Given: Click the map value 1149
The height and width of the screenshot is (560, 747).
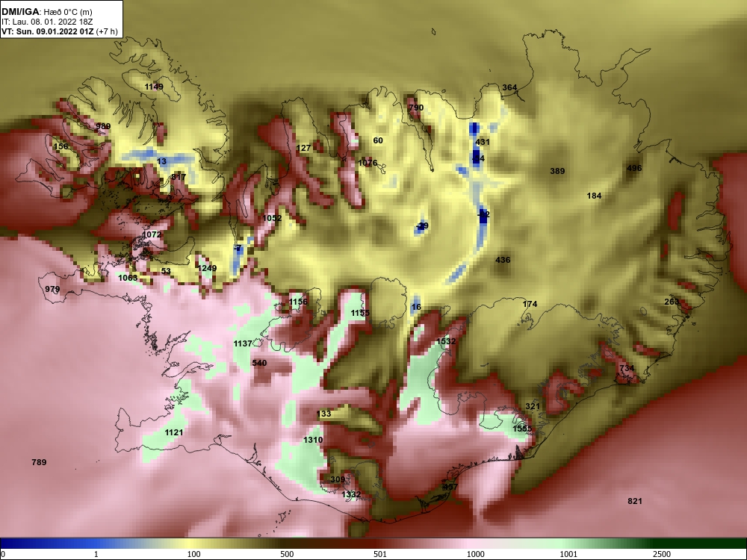Looking at the screenshot, I should point(154,87).
